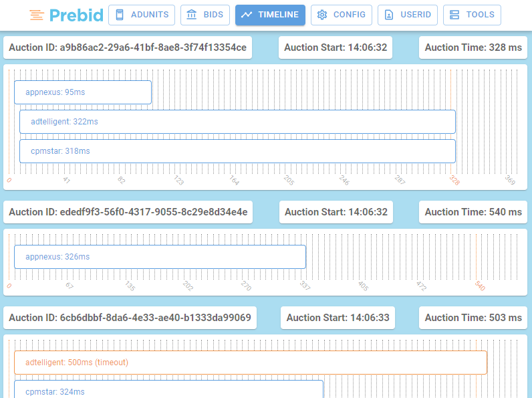Click the cpmstar 318ms timeline bar
This screenshot has height=398, width=532.
tap(237, 151)
